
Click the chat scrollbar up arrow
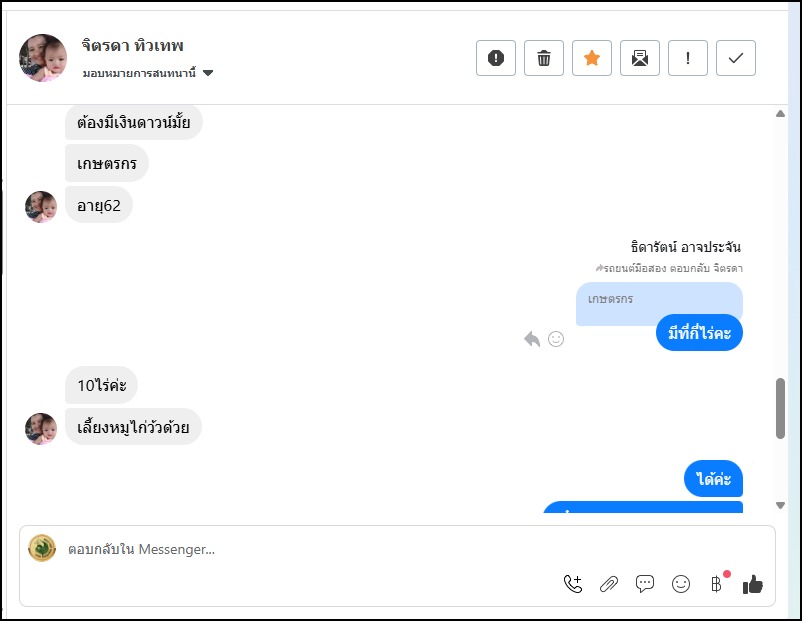780,114
